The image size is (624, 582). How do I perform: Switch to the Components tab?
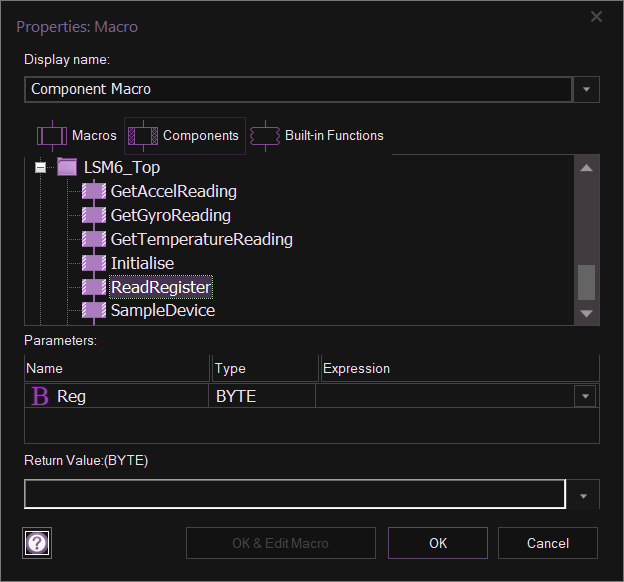(x=185, y=136)
